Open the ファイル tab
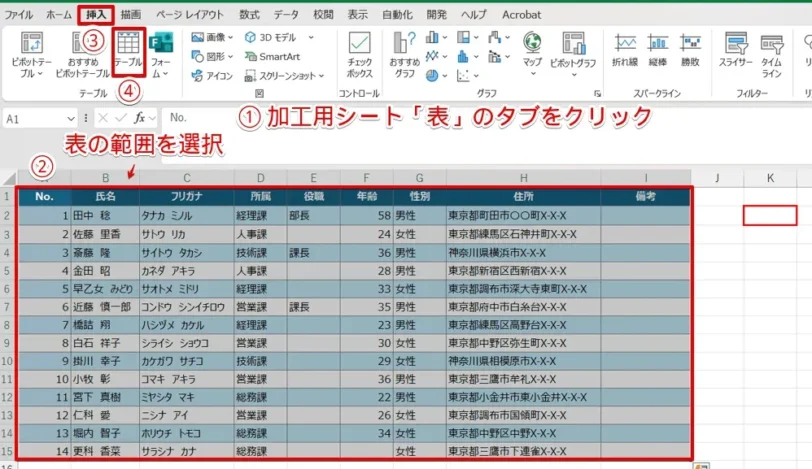 pyautogui.click(x=19, y=14)
